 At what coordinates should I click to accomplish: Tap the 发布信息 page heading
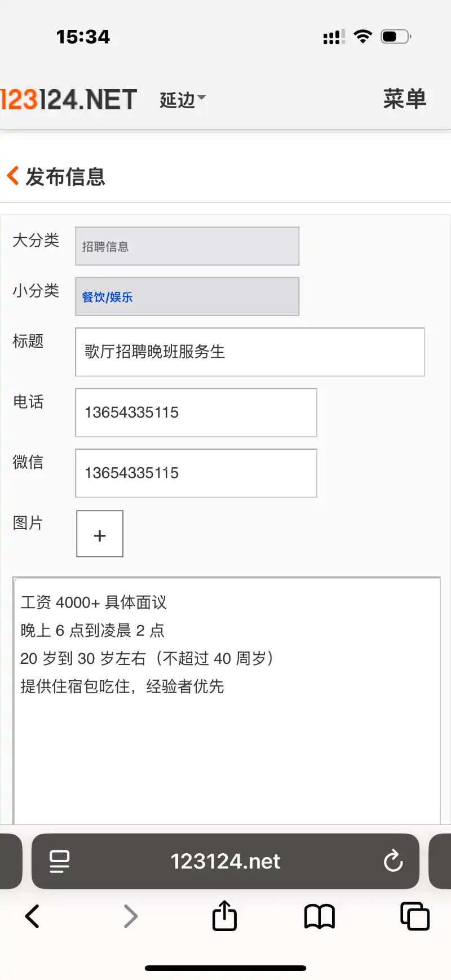[x=65, y=177]
